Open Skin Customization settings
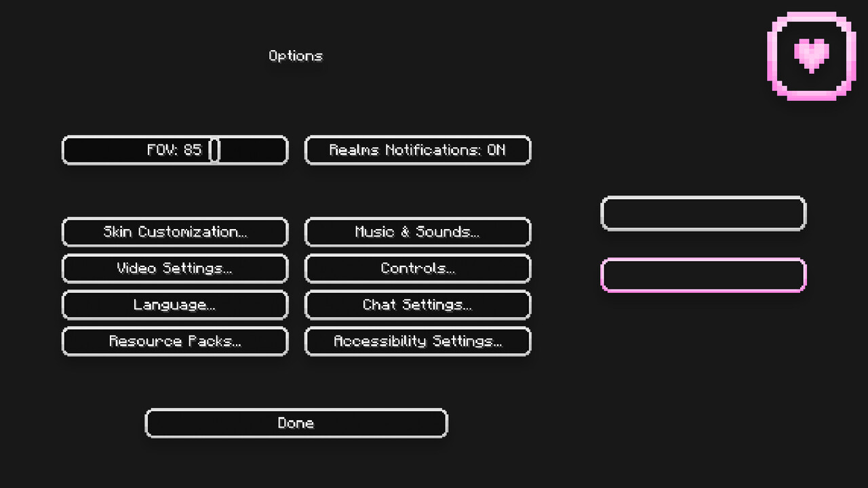Image resolution: width=868 pixels, height=488 pixels. [175, 232]
